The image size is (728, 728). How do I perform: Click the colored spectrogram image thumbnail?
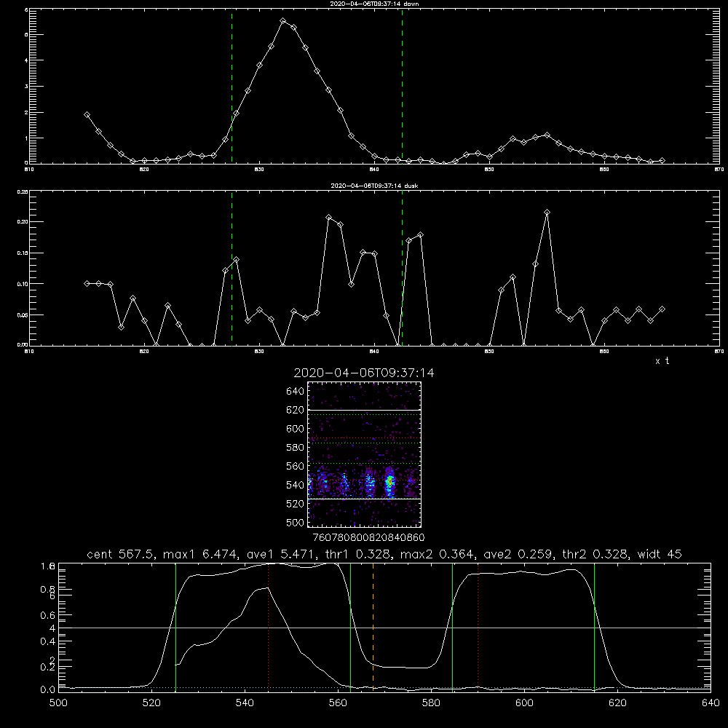[365, 454]
